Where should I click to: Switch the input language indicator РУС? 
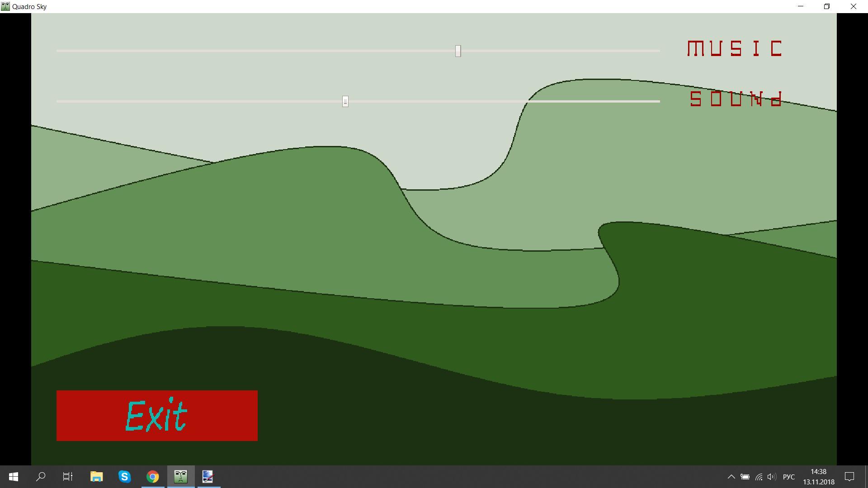[x=788, y=477]
